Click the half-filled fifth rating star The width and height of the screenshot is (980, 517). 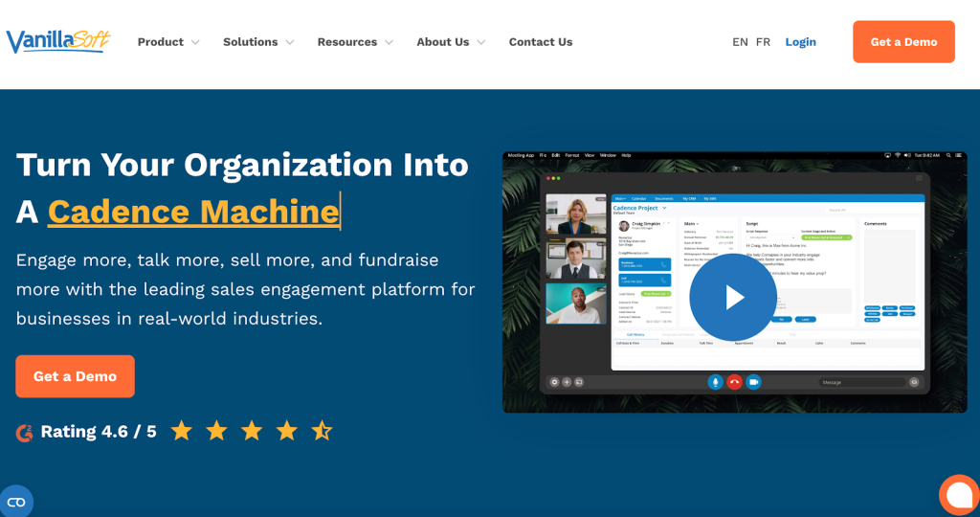pyautogui.click(x=323, y=431)
